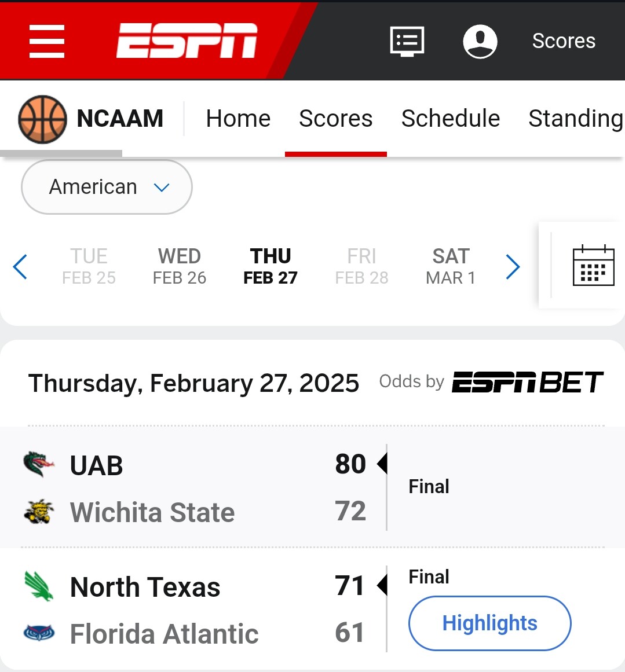Open the ESPN BET odds logo
This screenshot has height=672, width=625.
(527, 382)
